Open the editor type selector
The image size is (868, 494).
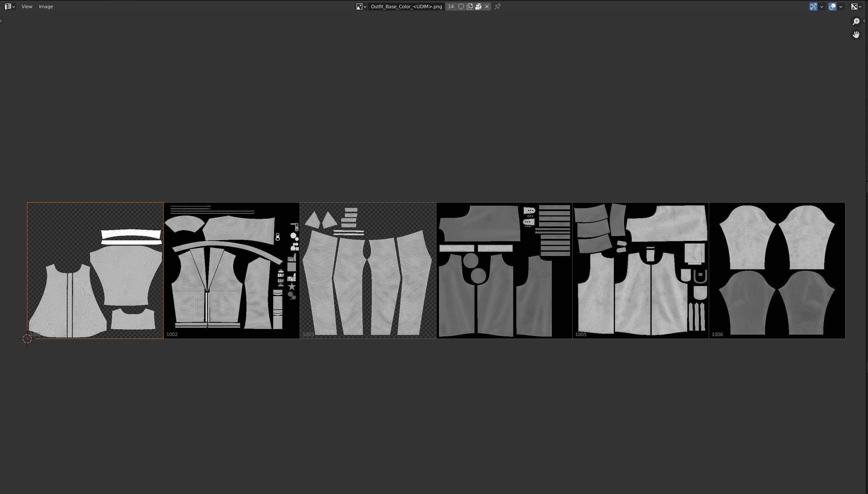tap(9, 7)
